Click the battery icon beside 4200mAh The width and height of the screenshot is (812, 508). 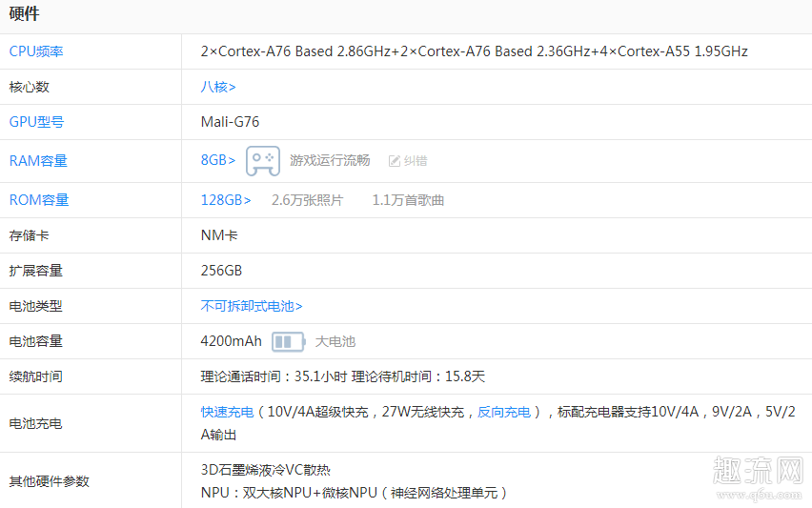click(x=289, y=342)
